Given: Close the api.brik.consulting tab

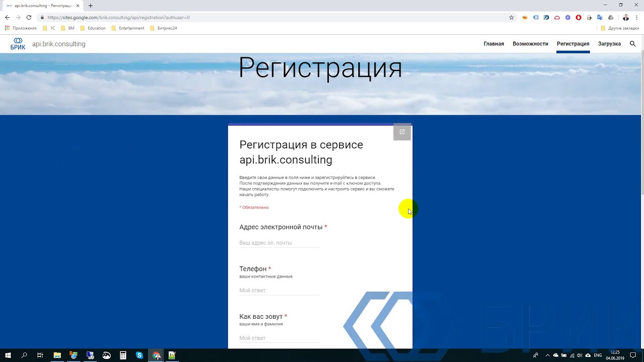Looking at the screenshot, I should (x=78, y=6).
